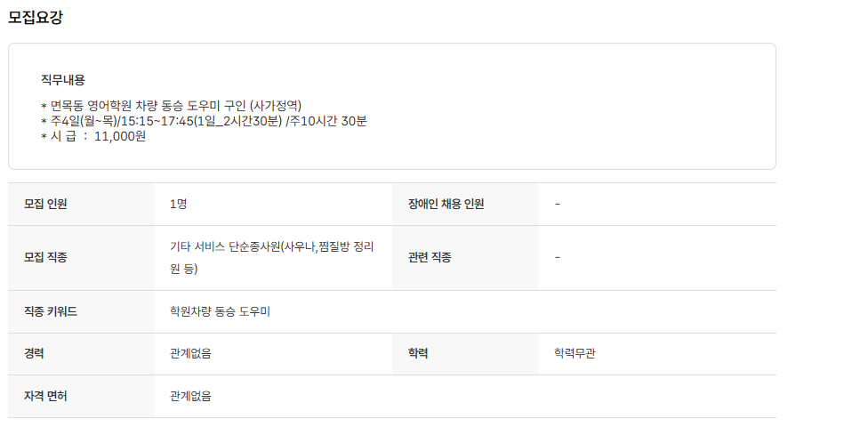Click the 직종 키워드 label cell
This screenshot has height=443, width=868.
click(51, 311)
